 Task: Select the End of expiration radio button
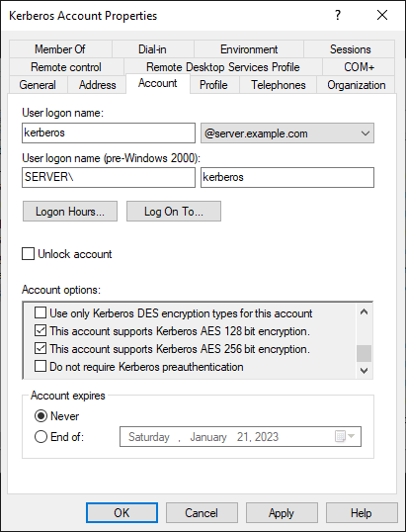tap(41, 437)
